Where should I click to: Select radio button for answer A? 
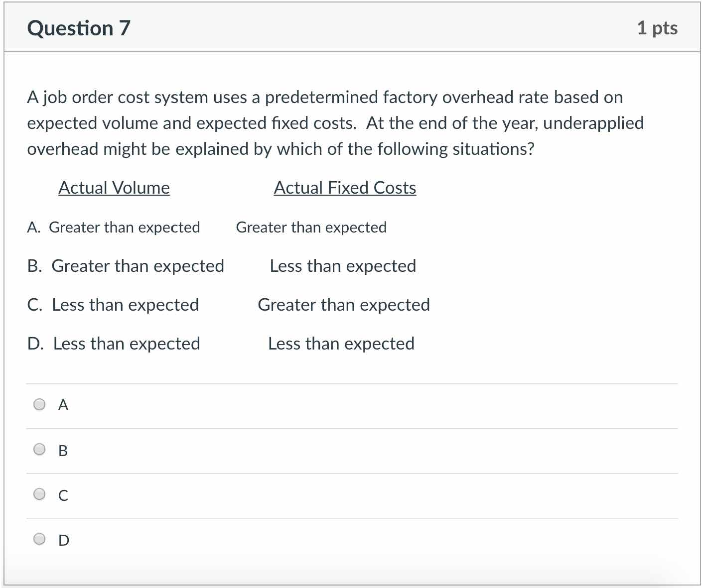[39, 404]
